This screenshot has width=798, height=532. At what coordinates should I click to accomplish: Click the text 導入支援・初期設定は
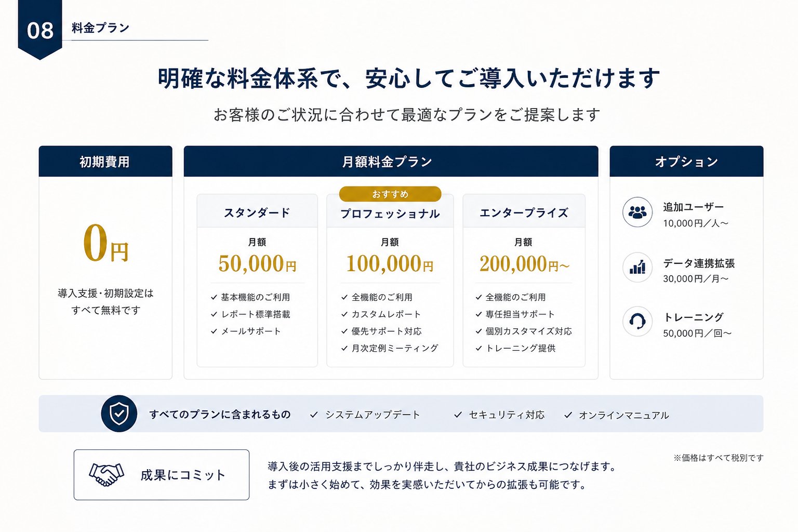(105, 293)
